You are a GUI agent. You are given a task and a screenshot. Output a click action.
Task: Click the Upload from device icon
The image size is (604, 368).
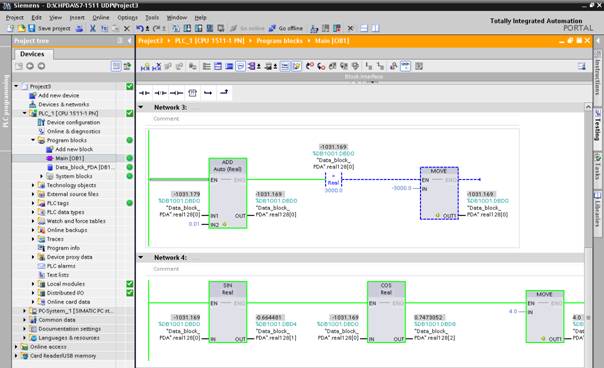(x=198, y=28)
